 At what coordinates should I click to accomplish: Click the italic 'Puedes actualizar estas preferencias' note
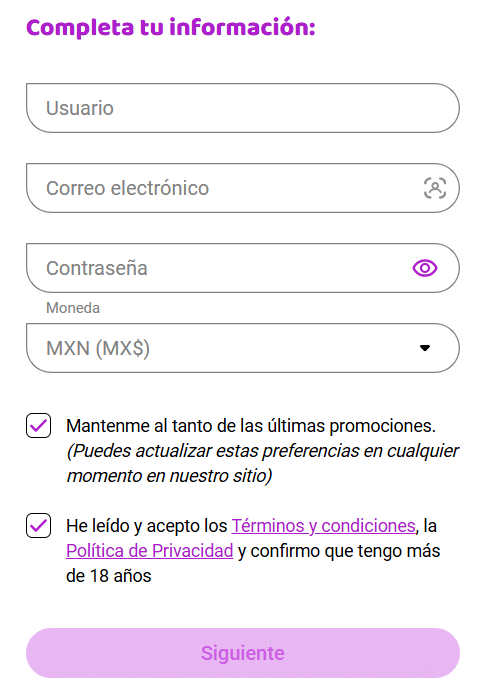(262, 451)
